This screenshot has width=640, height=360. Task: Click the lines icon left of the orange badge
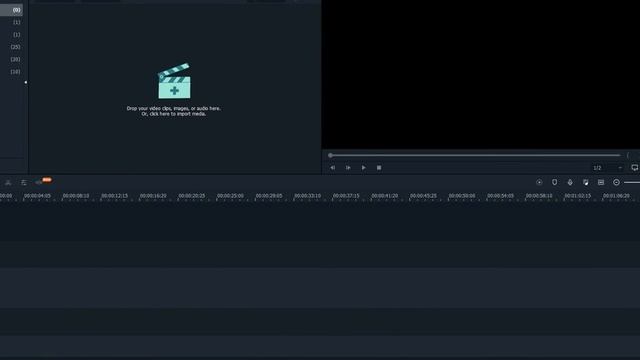click(24, 182)
